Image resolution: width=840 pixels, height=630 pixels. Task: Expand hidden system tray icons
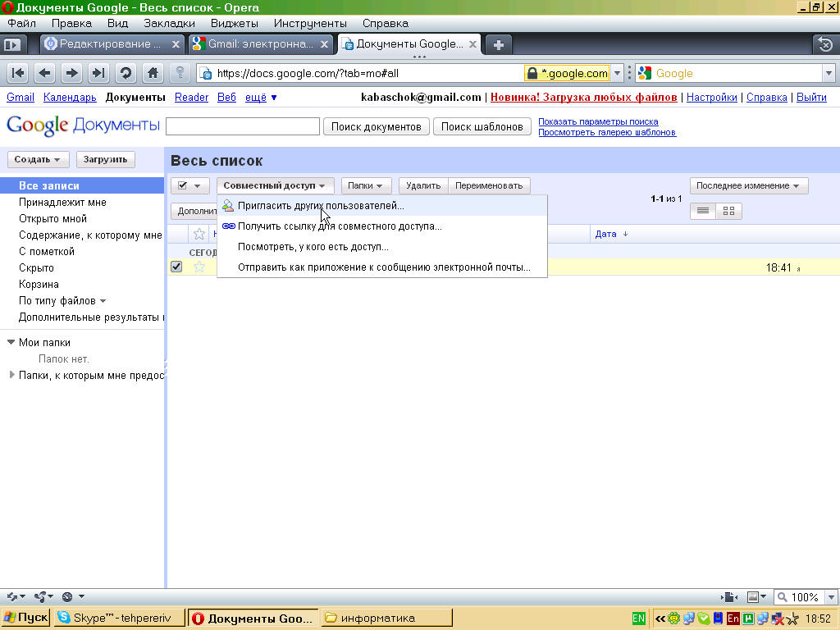point(660,619)
